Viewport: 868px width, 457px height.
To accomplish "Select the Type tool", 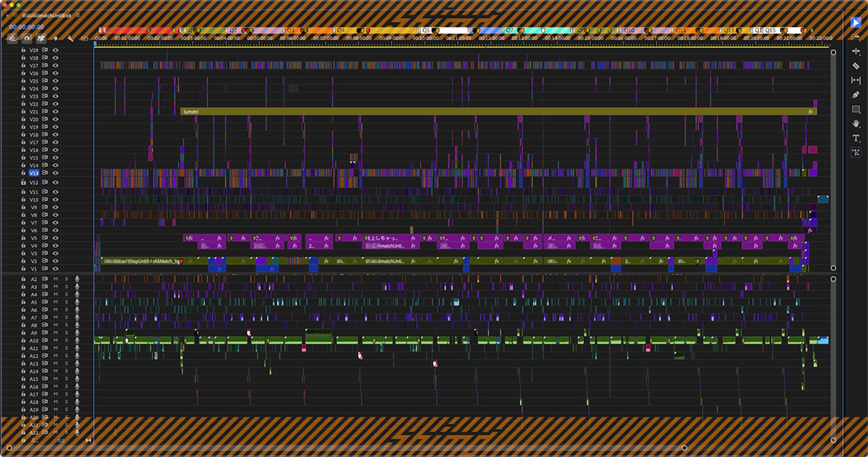I will 856,138.
